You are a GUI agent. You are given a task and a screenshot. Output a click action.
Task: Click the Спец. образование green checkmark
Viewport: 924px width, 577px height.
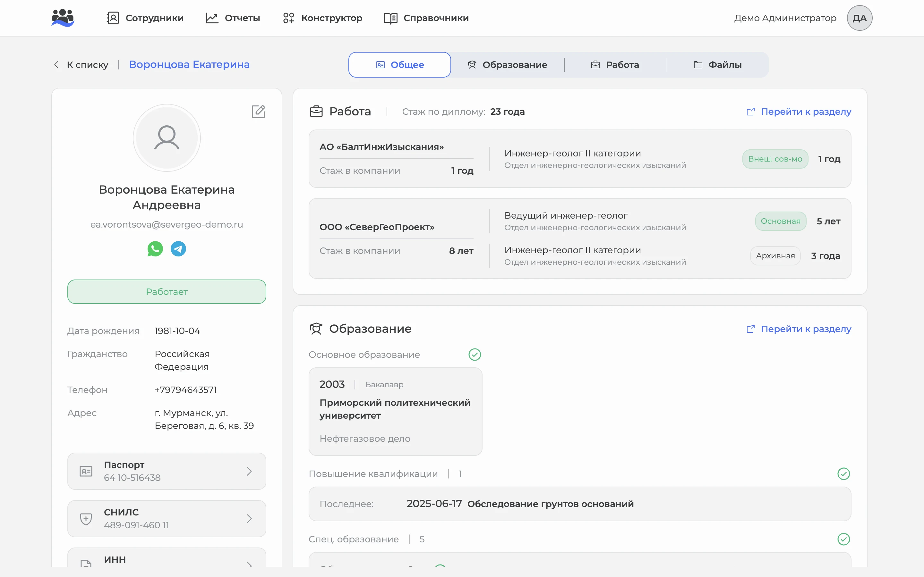(843, 539)
